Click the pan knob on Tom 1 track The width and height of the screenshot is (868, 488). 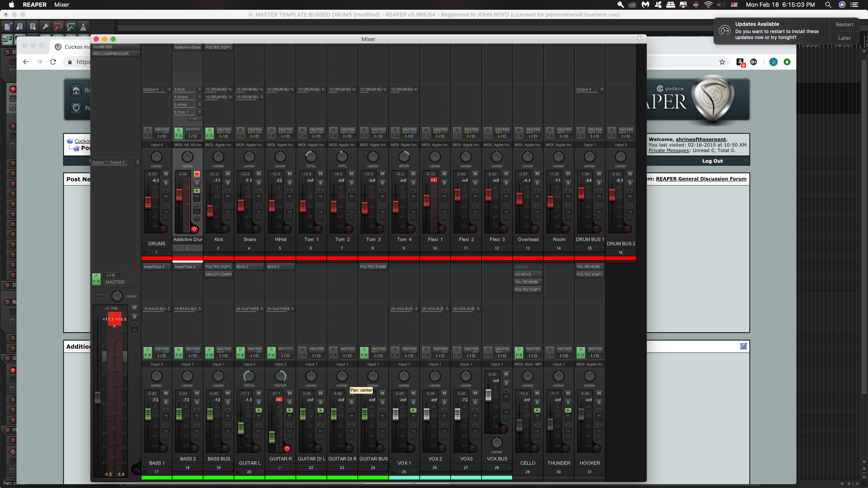(x=311, y=157)
